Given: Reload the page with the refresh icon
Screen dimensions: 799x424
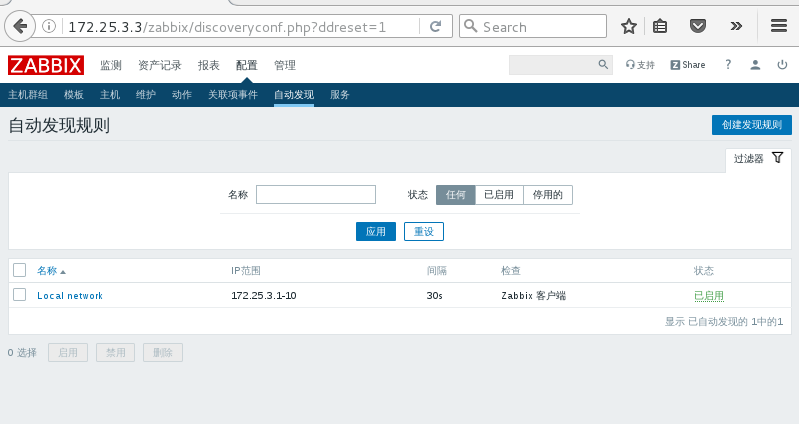Looking at the screenshot, I should (436, 26).
